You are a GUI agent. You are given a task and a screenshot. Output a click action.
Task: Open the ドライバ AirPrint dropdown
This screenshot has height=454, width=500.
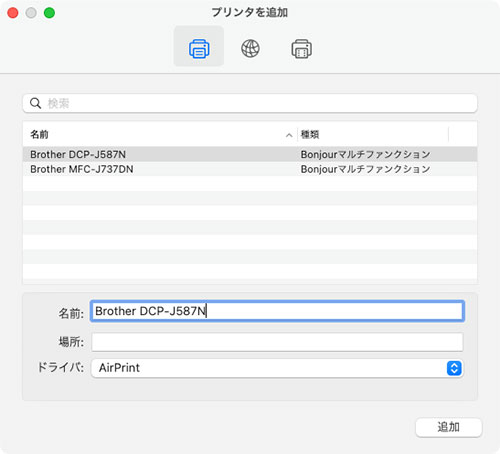277,368
